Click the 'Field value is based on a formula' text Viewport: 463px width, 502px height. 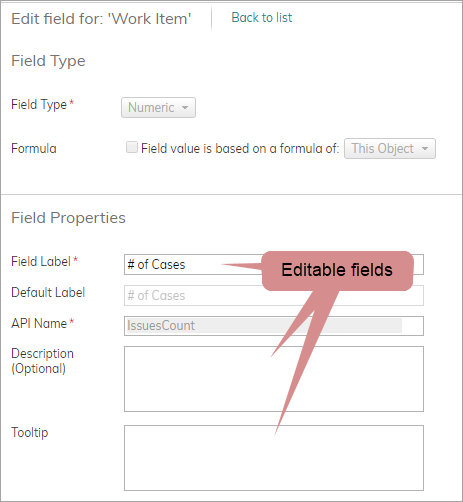[240, 149]
